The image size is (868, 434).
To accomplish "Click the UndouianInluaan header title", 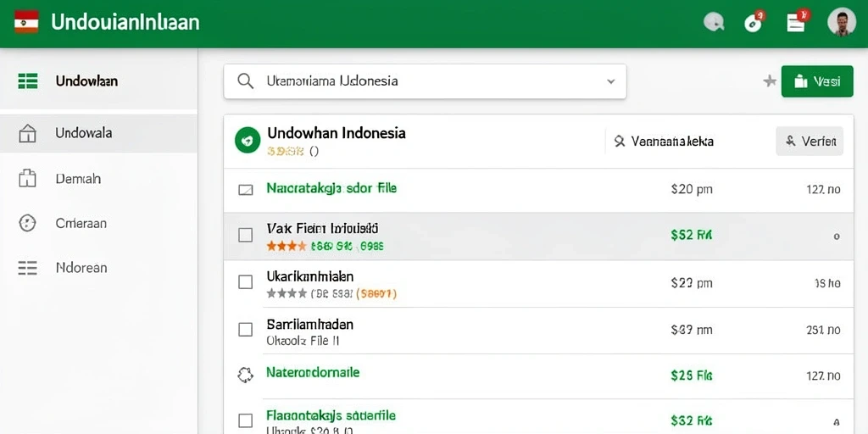I will pos(125,22).
